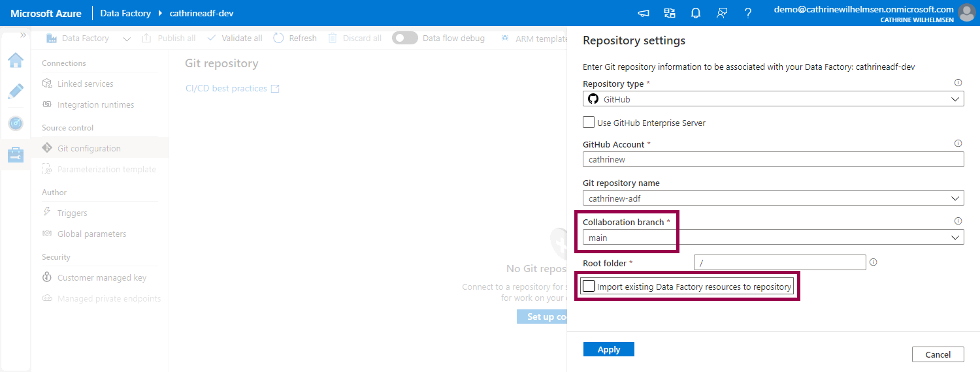The image size is (980, 372).
Task: Click the GitHub Account input field
Action: 773,159
